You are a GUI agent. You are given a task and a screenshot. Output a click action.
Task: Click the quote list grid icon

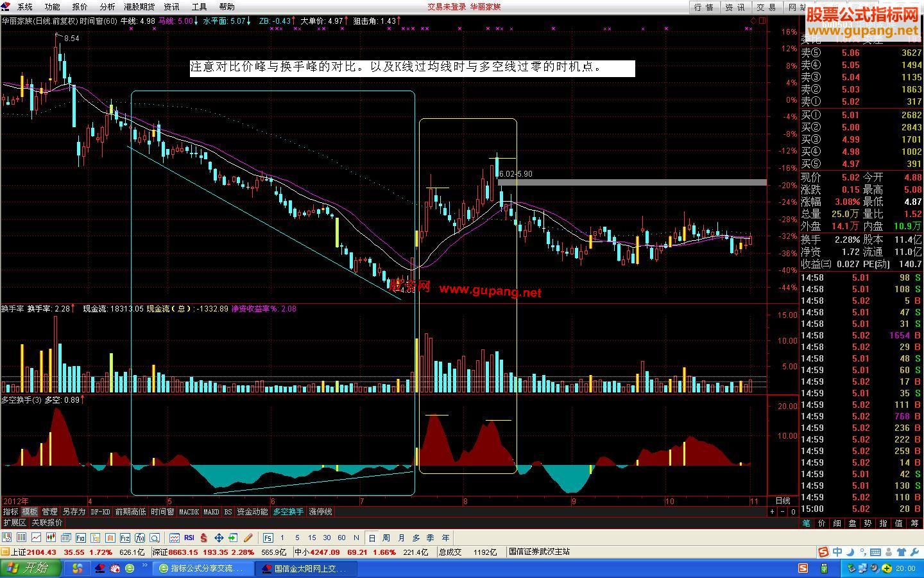coord(21,538)
